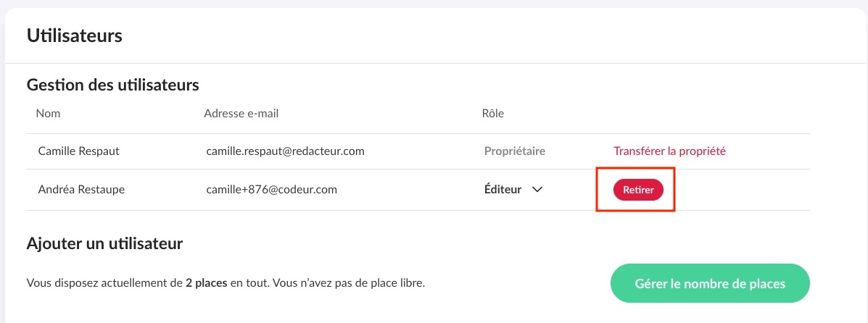Click the Nom column header

(x=48, y=114)
